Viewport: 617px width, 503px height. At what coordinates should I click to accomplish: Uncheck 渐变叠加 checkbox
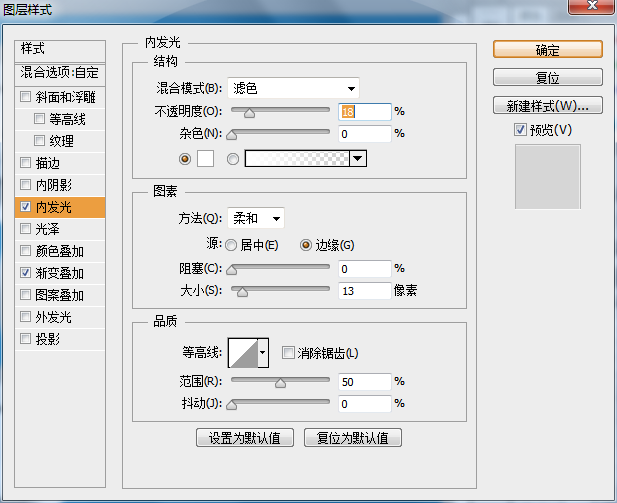(x=26, y=273)
